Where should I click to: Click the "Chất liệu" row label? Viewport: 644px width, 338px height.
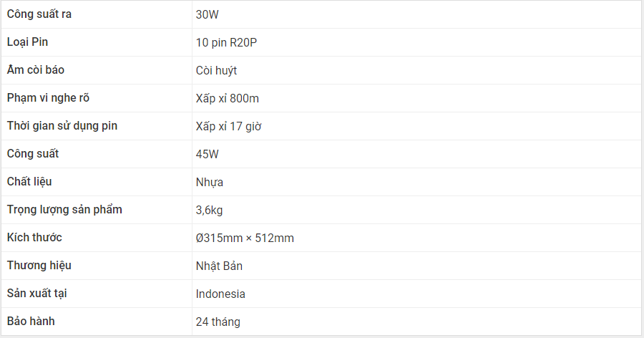tap(29, 182)
